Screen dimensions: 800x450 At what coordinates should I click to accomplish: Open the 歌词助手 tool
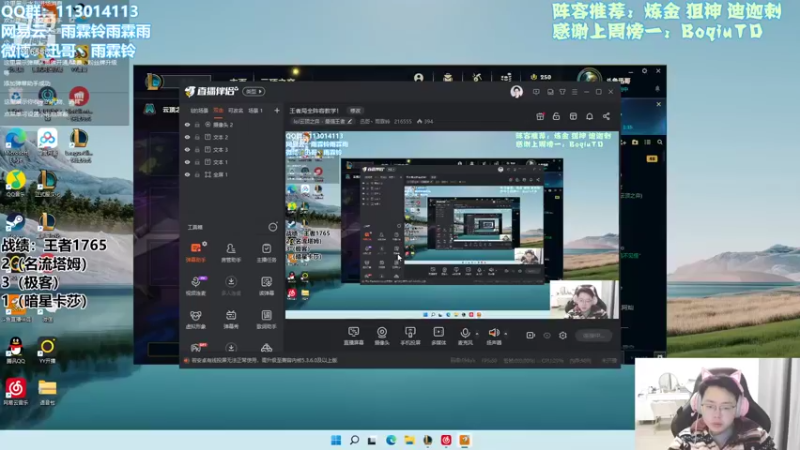[x=266, y=319]
